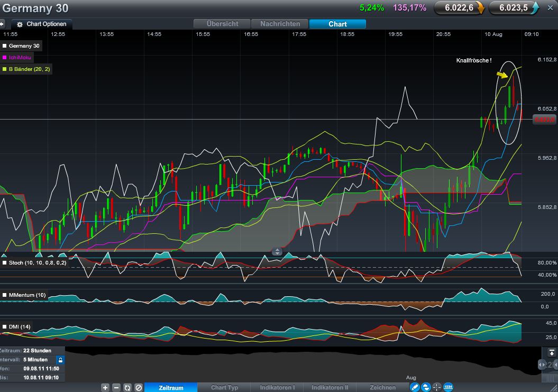Refresh the chart with the reload icon
The height and width of the screenshot is (392, 558).
click(x=127, y=388)
